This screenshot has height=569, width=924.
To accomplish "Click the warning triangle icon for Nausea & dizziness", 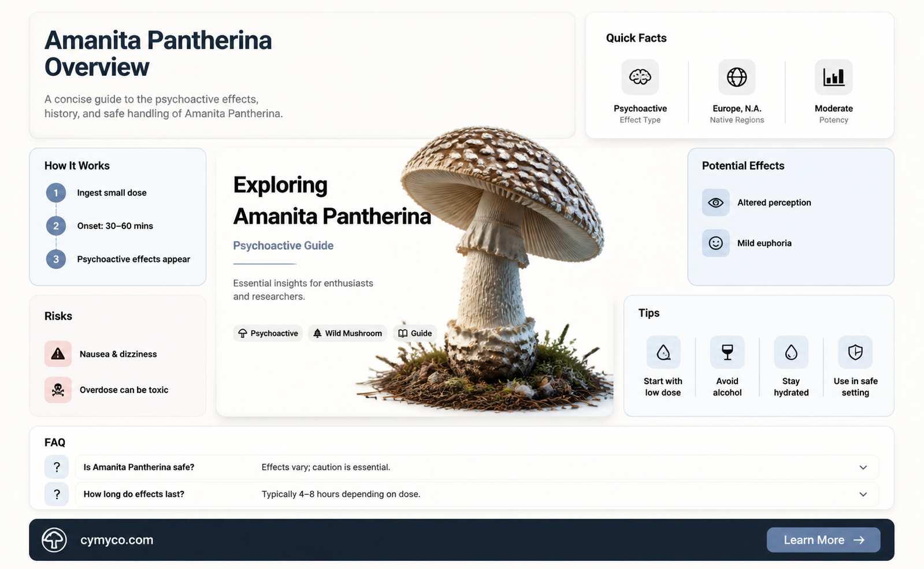I will [58, 354].
